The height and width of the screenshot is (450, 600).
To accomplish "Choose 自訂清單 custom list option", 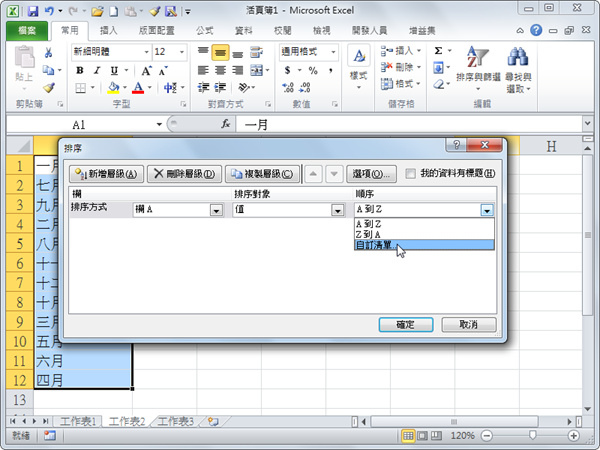I will [424, 245].
